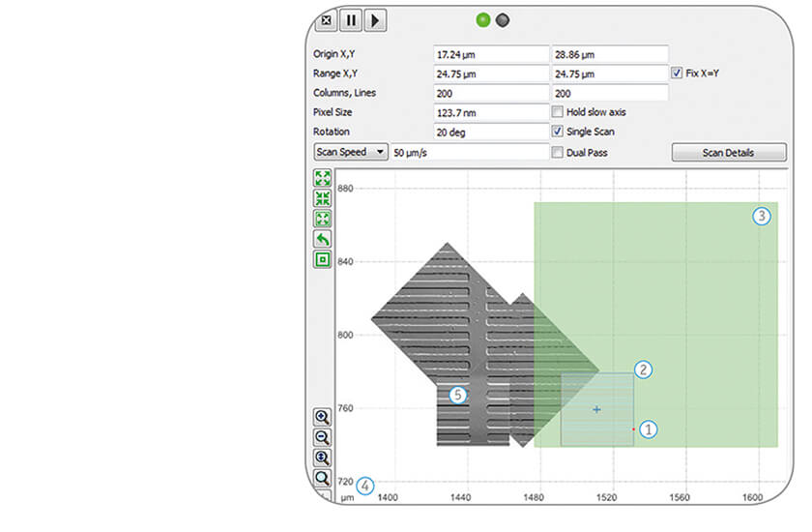Click the magnifier with vertical arrows
Viewport: 812px width, 532px height.
click(x=323, y=458)
